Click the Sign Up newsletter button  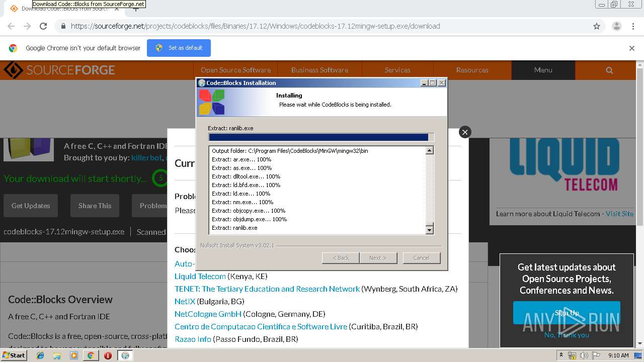(x=567, y=313)
